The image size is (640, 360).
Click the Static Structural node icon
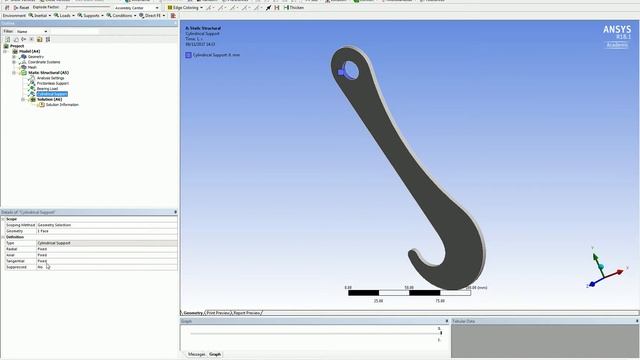coord(23,73)
